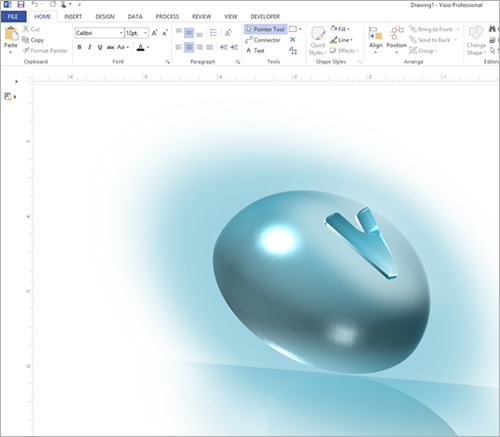The height and width of the screenshot is (437, 500).
Task: Click the connection point X tool
Action: (x=293, y=40)
